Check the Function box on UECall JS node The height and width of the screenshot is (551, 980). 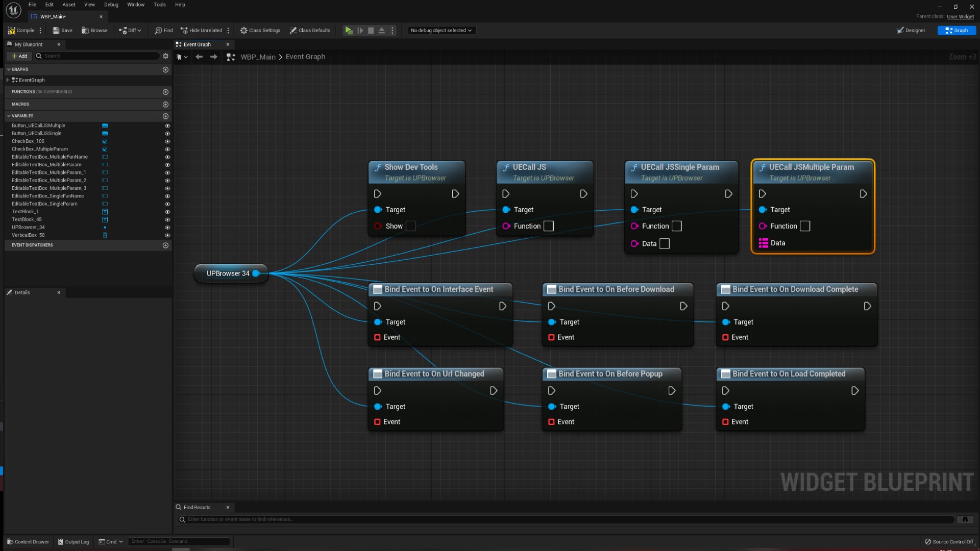(x=549, y=226)
